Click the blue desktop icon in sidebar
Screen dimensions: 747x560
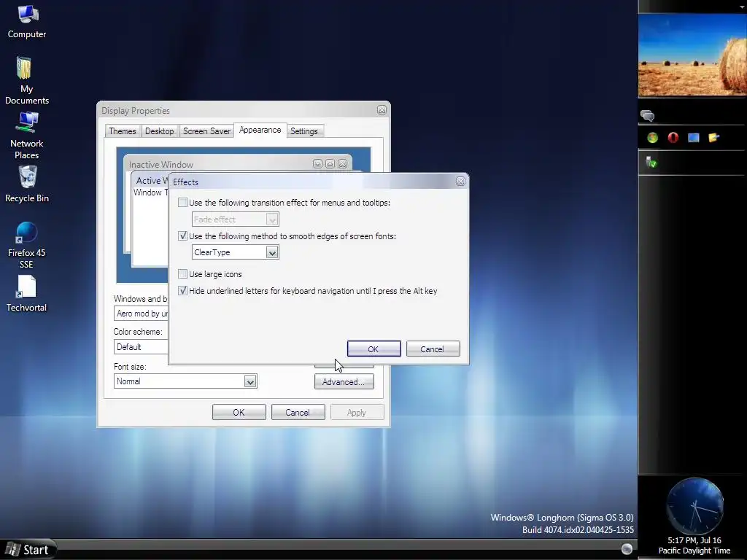pyautogui.click(x=694, y=138)
